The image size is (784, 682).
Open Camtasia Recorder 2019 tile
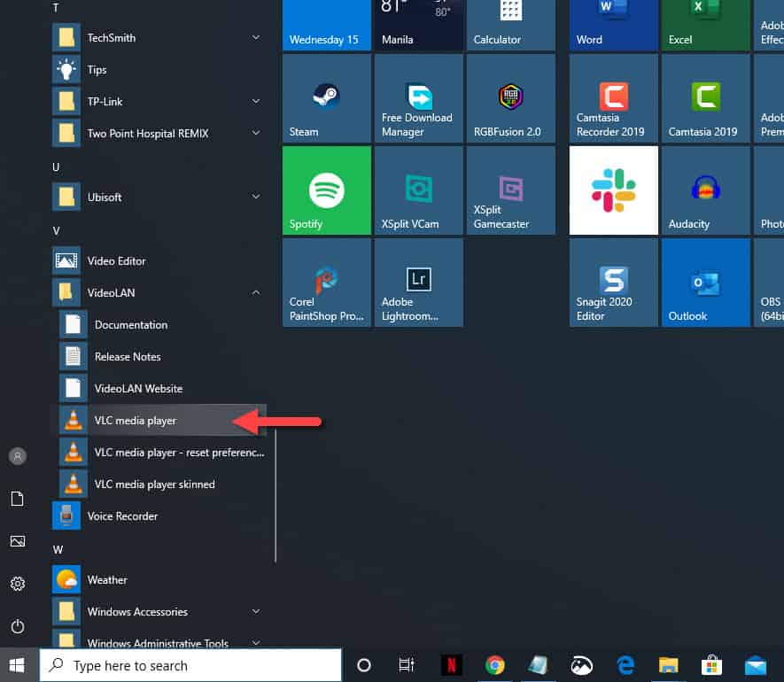tap(614, 98)
